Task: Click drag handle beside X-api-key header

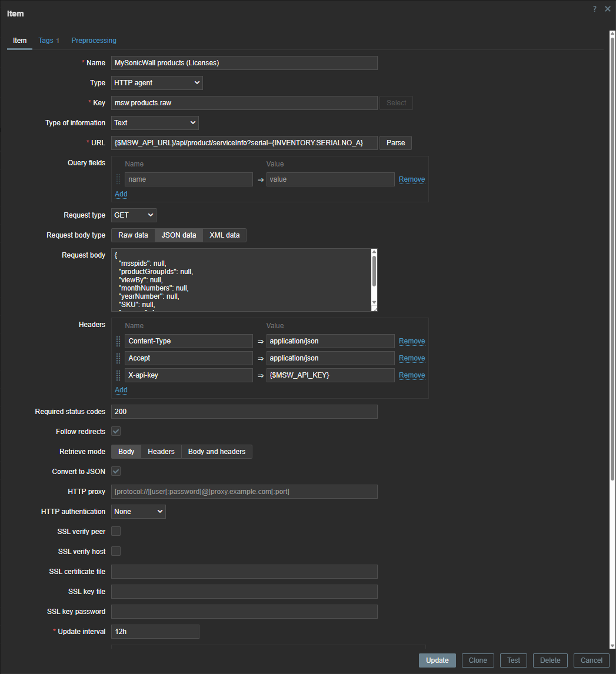Action: (118, 375)
